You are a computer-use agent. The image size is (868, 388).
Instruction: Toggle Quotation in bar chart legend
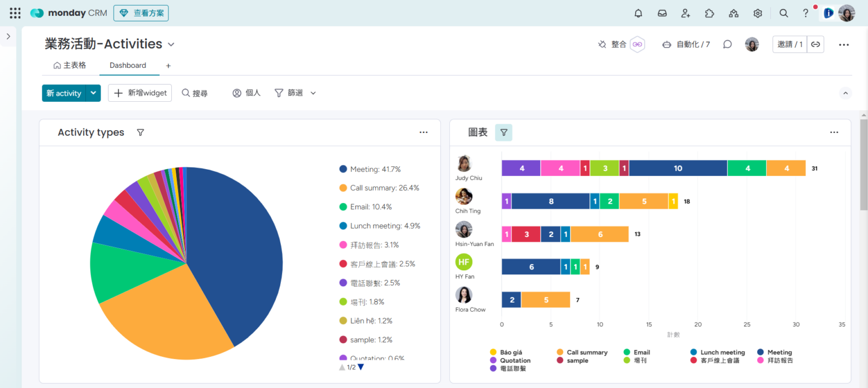pos(510,360)
